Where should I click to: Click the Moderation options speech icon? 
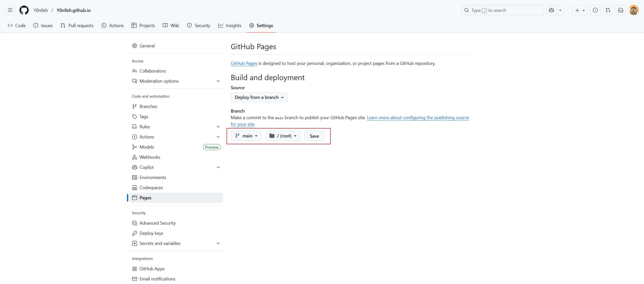click(x=135, y=81)
